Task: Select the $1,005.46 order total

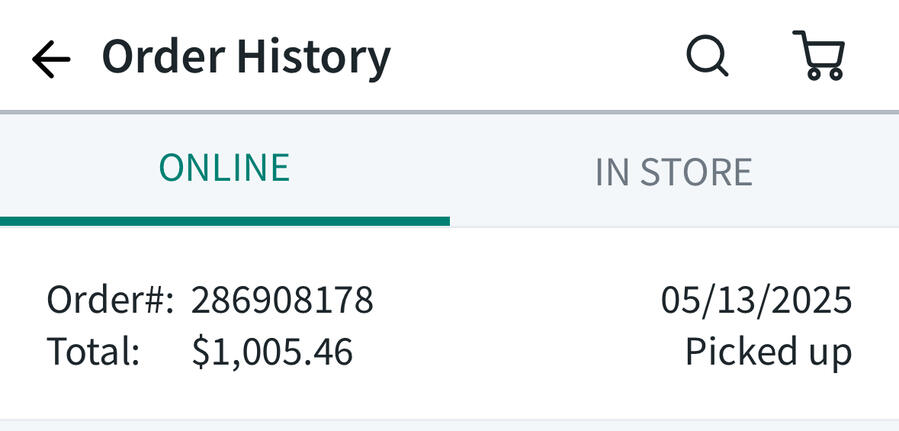Action: pos(272,352)
